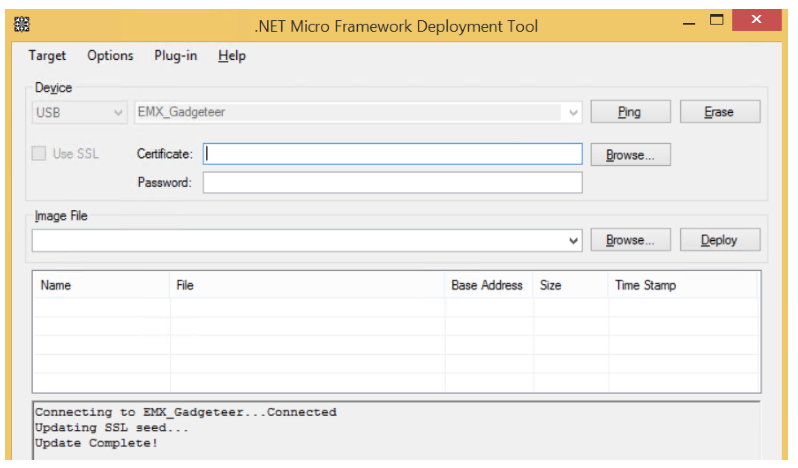Focus the Certificate input field

392,154
